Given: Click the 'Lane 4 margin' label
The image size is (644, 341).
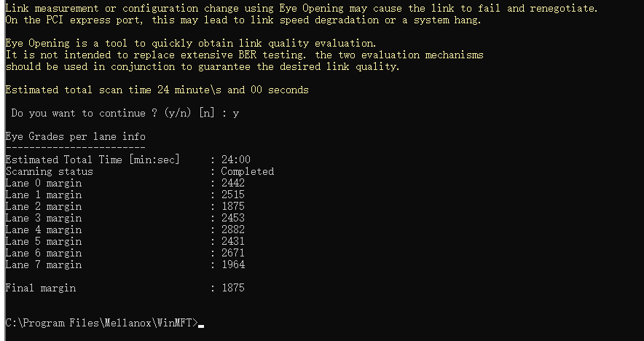Looking at the screenshot, I should point(43,230).
